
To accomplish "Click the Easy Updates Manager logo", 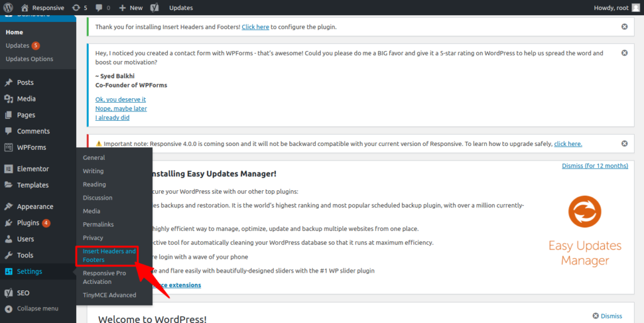I will click(585, 230).
